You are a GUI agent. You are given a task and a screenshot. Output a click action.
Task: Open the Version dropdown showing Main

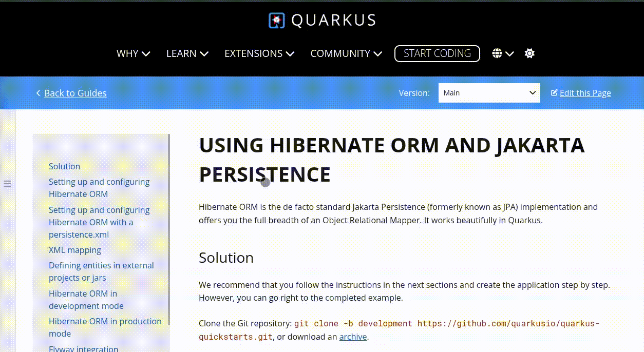pyautogui.click(x=489, y=93)
